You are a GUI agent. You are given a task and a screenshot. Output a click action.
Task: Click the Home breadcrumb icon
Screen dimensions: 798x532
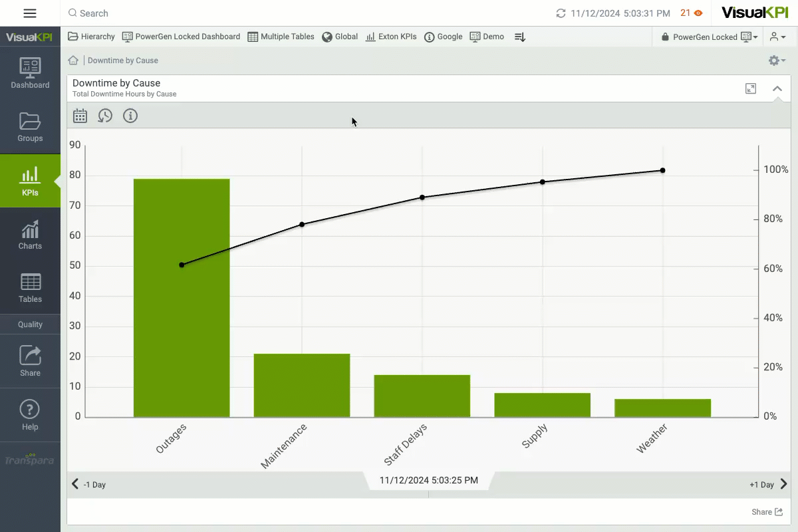[x=74, y=61]
